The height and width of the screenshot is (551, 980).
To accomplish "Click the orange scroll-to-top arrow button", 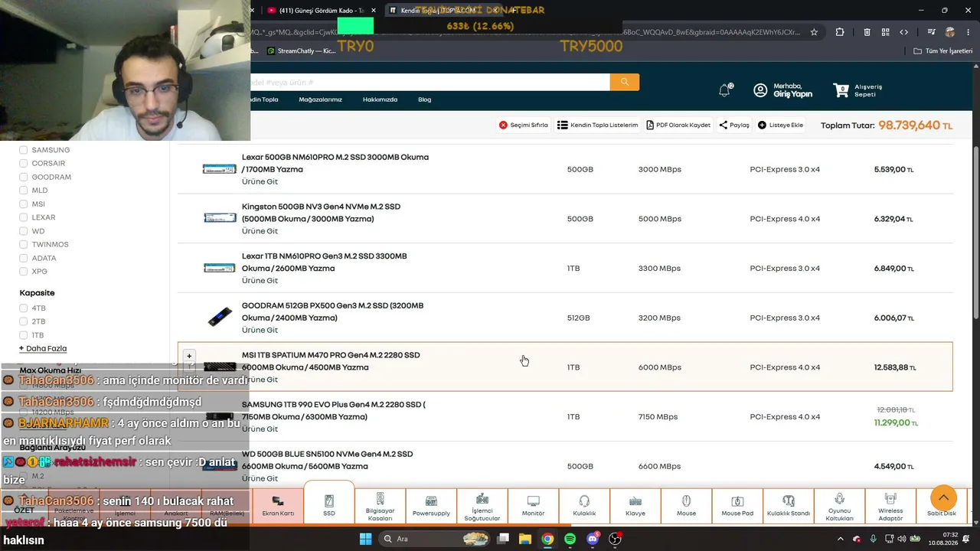I will coord(943,498).
